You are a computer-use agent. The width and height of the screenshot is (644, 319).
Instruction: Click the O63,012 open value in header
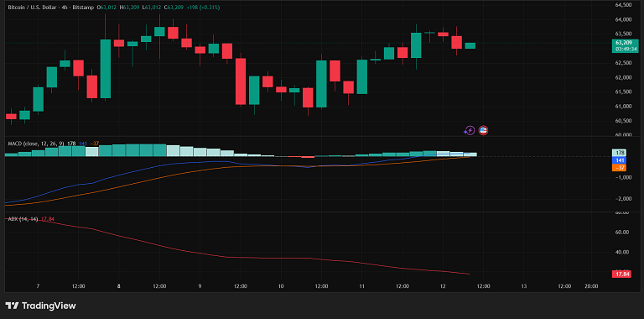pos(107,8)
